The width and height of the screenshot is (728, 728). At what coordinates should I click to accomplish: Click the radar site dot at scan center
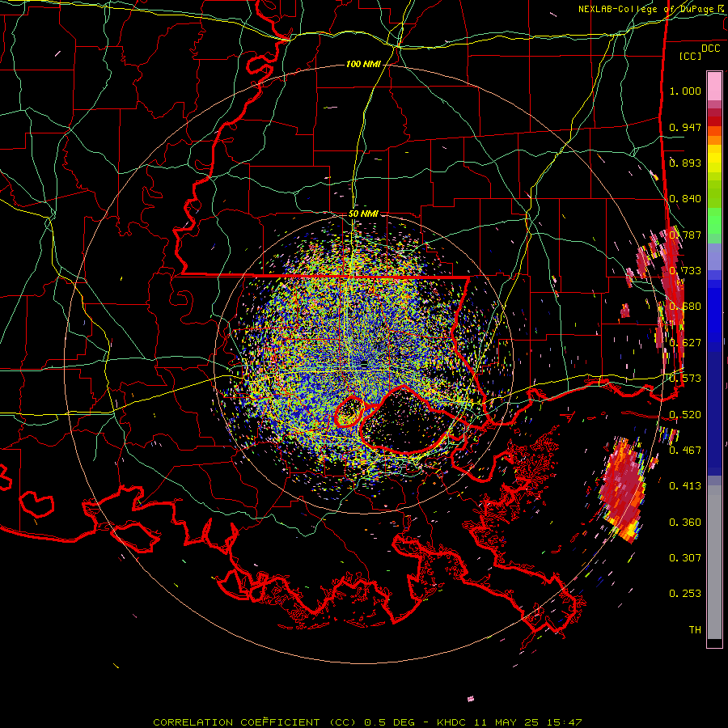click(364, 363)
